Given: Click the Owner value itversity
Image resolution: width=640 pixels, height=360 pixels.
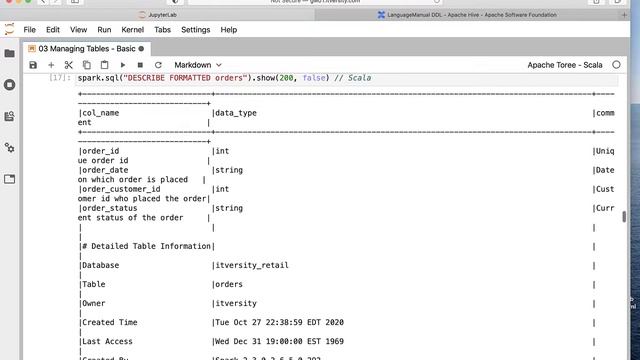Looking at the screenshot, I should pyautogui.click(x=236, y=303).
